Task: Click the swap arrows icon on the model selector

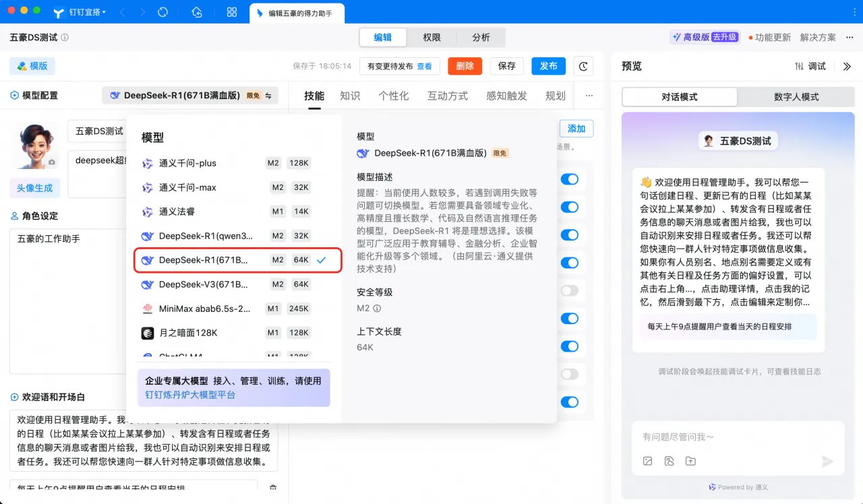Action: [x=268, y=96]
